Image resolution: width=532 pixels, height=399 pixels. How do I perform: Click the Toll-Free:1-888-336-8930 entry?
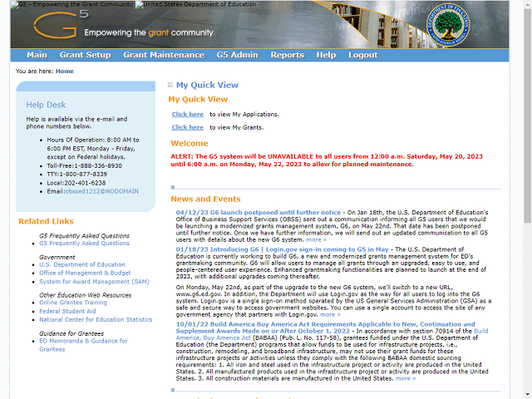point(85,166)
